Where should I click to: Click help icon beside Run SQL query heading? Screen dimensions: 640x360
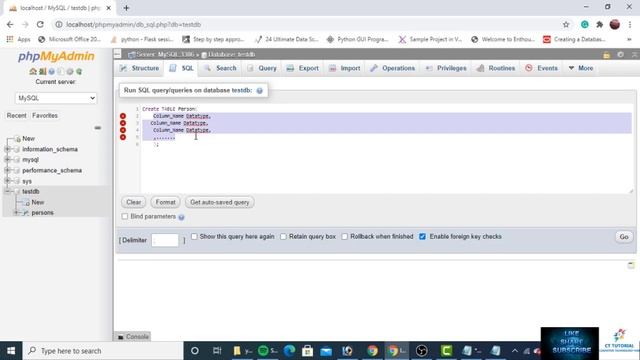click(x=260, y=91)
